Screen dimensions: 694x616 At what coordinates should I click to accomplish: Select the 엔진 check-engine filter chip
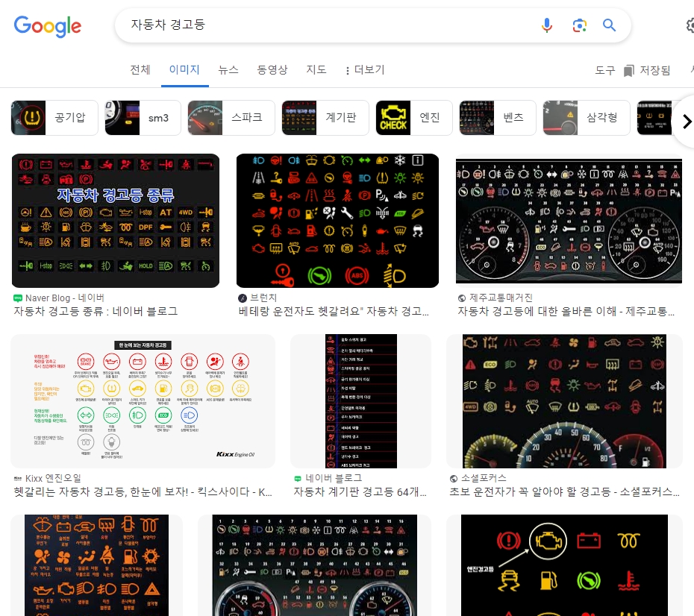tap(413, 118)
